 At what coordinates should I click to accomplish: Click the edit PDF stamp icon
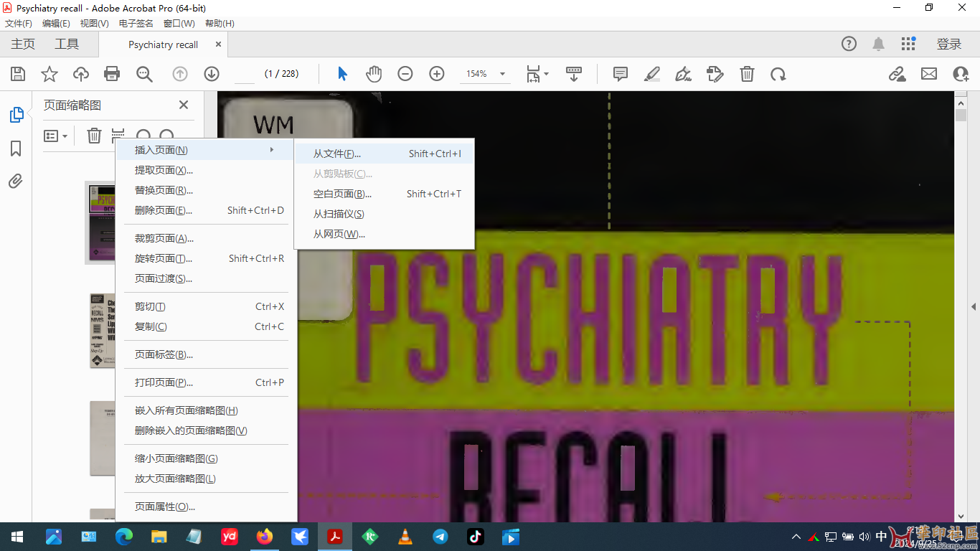715,74
